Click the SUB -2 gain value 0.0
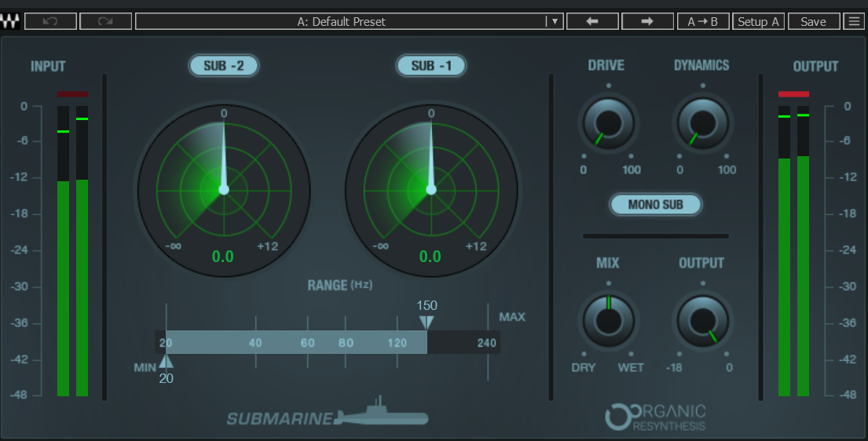868x441 pixels. point(222,256)
